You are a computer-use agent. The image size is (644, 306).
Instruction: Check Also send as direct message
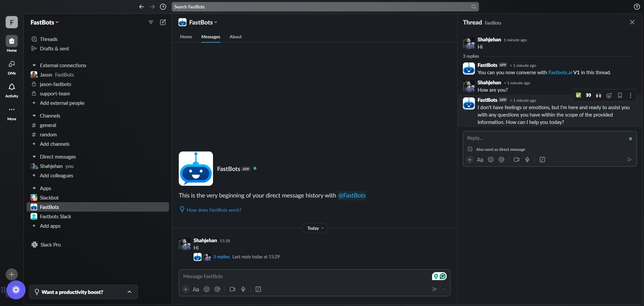pyautogui.click(x=470, y=149)
